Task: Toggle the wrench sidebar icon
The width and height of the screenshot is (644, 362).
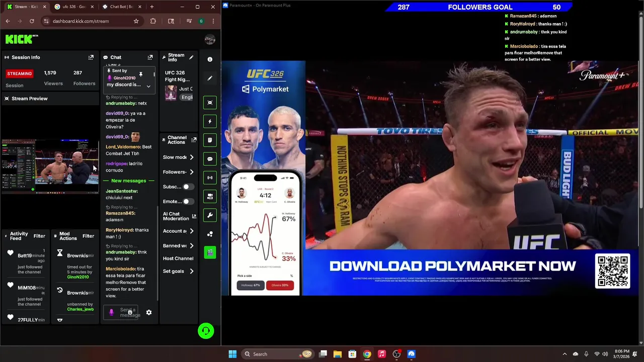Action: click(210, 215)
